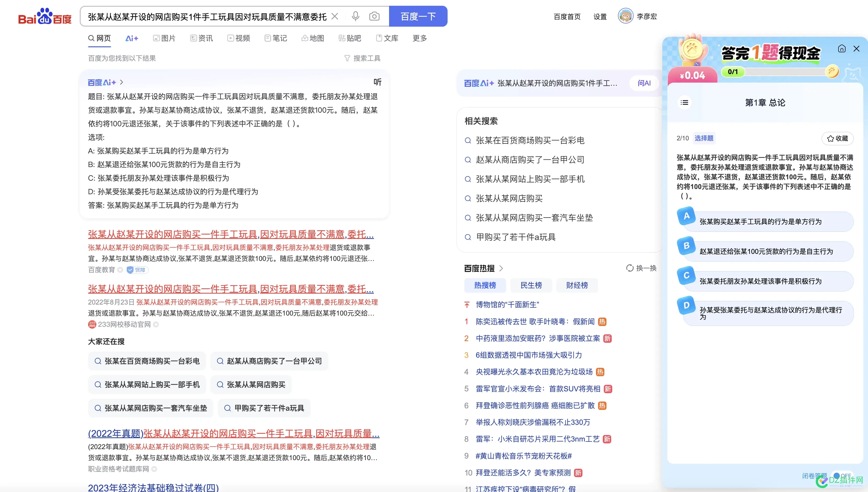868x492 pixels.
Task: Click the 保障 shield badge
Action: (x=137, y=270)
